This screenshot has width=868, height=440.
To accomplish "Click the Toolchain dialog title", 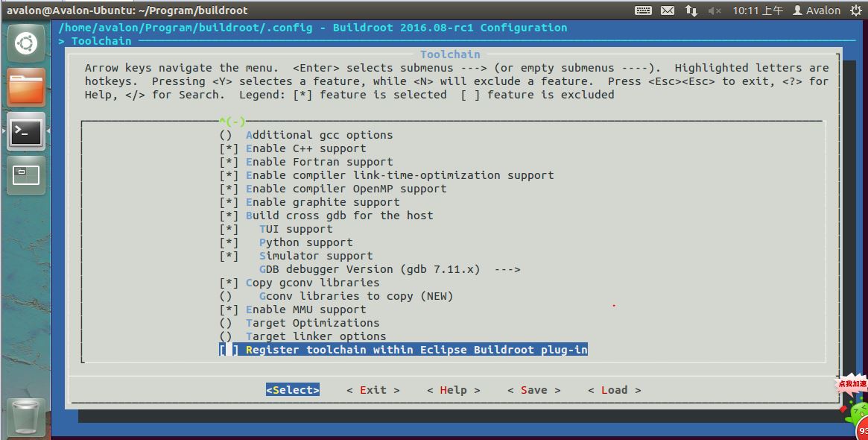I will [450, 54].
